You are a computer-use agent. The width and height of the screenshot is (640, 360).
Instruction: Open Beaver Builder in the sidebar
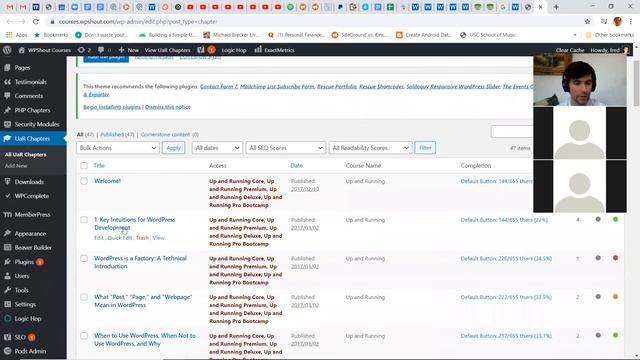[x=33, y=247]
